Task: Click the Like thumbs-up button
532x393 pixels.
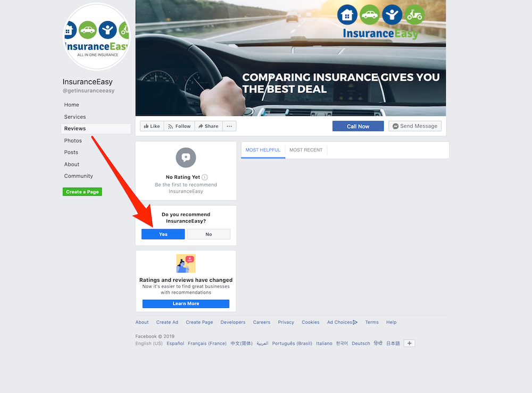Action: click(152, 126)
